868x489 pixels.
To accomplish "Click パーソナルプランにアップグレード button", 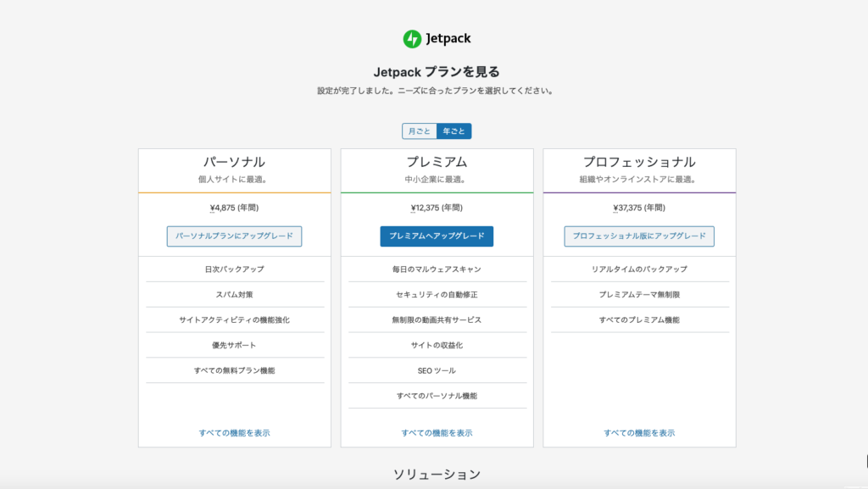I will click(x=235, y=236).
